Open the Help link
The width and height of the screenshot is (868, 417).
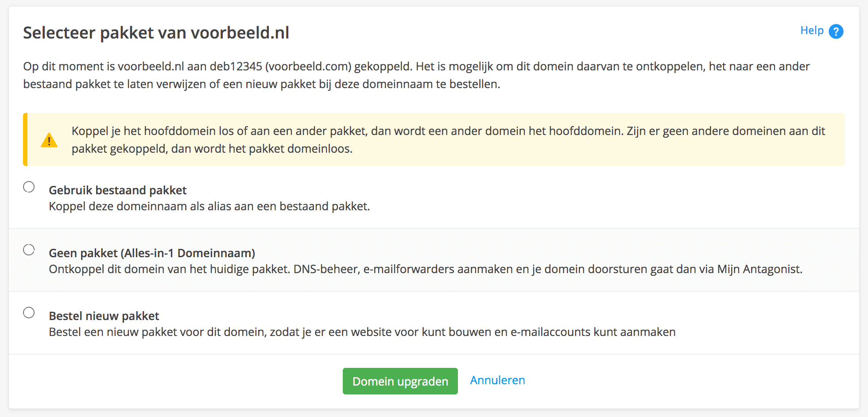[812, 31]
